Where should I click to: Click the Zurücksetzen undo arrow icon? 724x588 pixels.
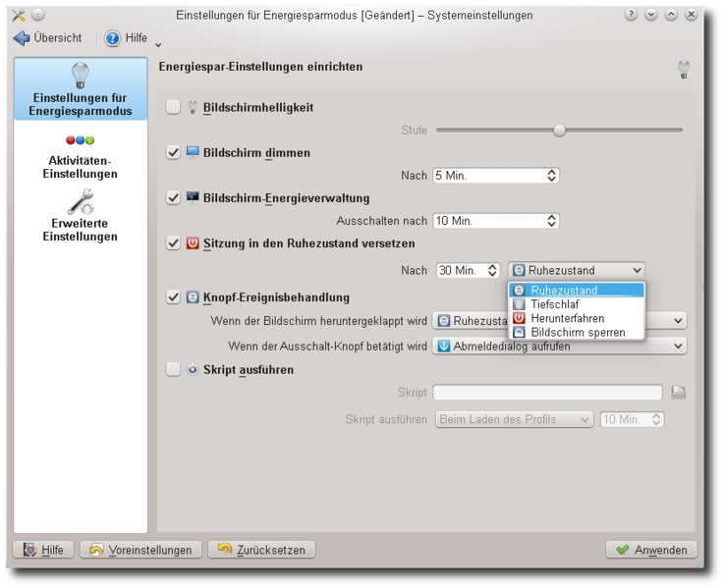point(224,549)
